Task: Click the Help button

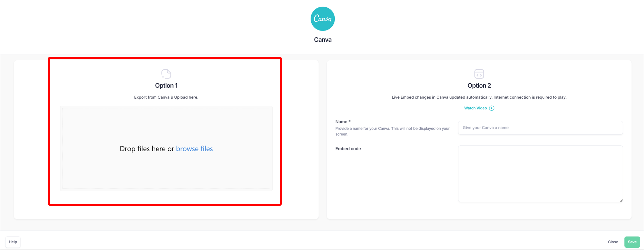Action: [13, 242]
